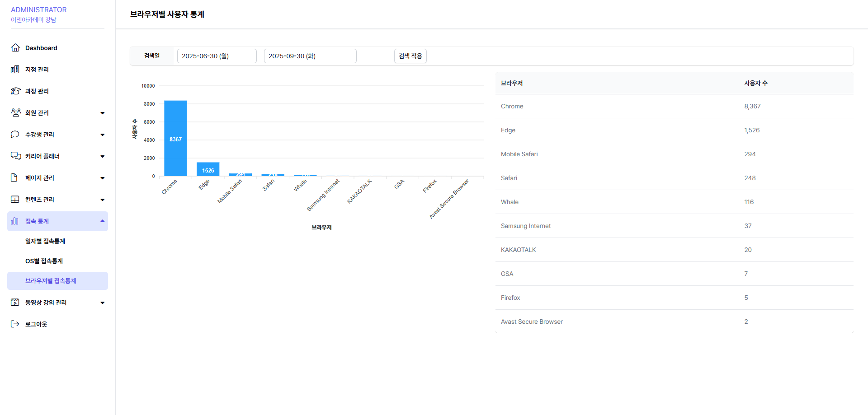Click the Chrome bar in chart

[x=175, y=138]
